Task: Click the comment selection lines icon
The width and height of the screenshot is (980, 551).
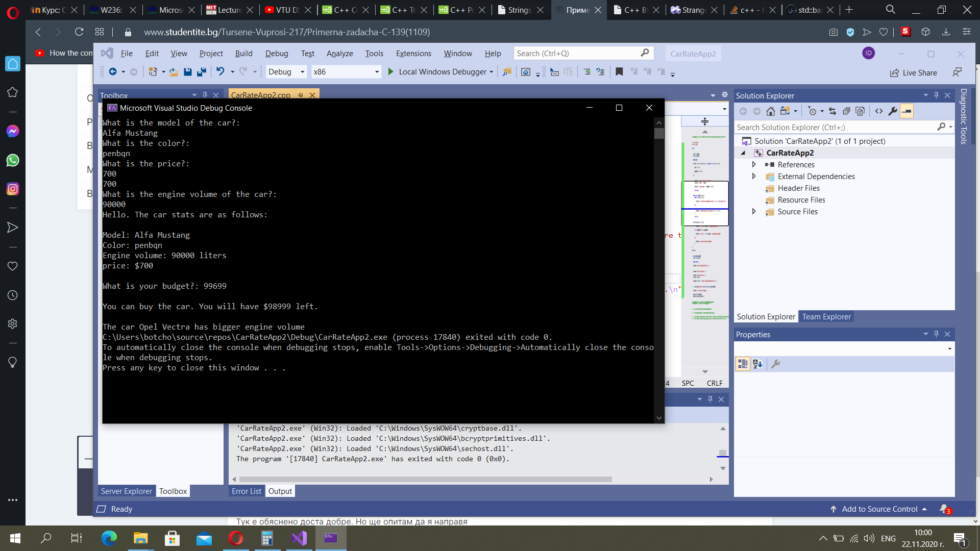Action: tap(587, 72)
